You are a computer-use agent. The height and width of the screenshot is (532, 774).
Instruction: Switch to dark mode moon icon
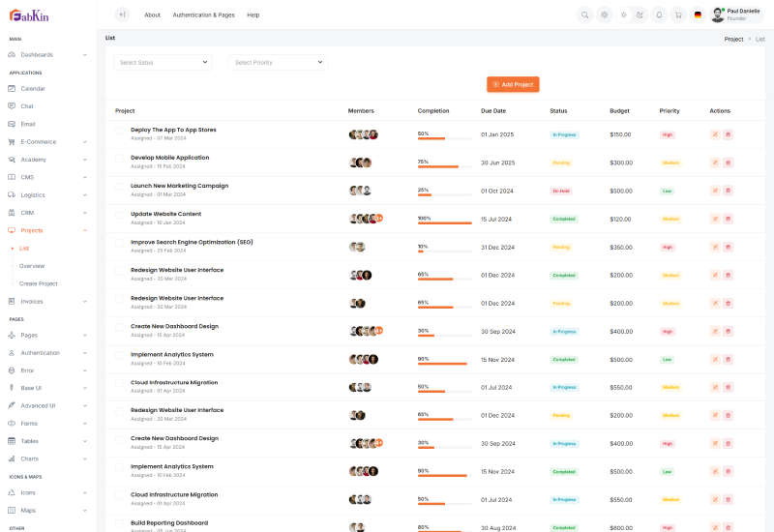(x=640, y=15)
